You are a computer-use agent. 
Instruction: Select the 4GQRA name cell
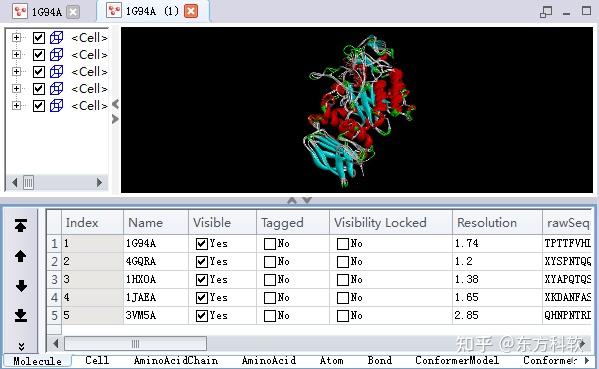156,262
